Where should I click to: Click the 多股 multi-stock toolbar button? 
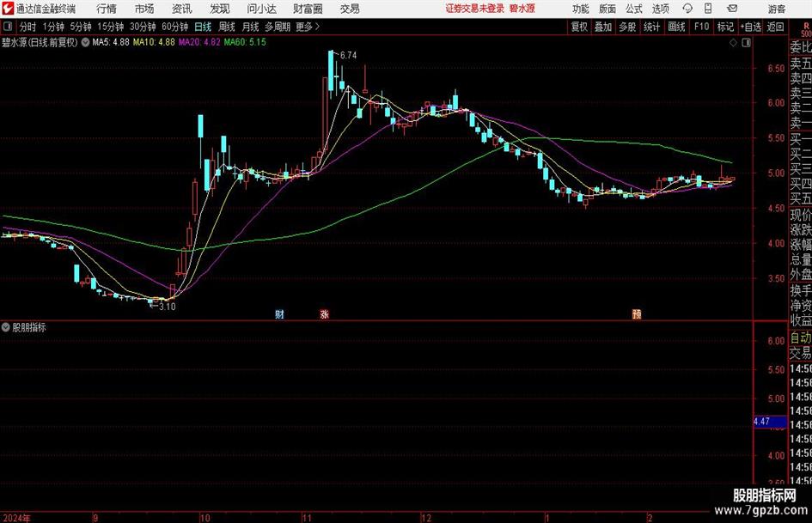627,27
